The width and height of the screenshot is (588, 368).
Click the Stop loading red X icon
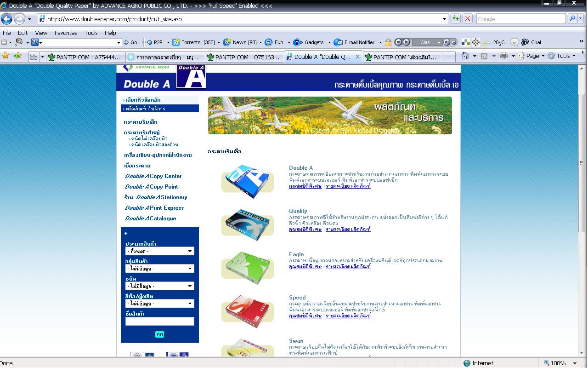coord(468,19)
